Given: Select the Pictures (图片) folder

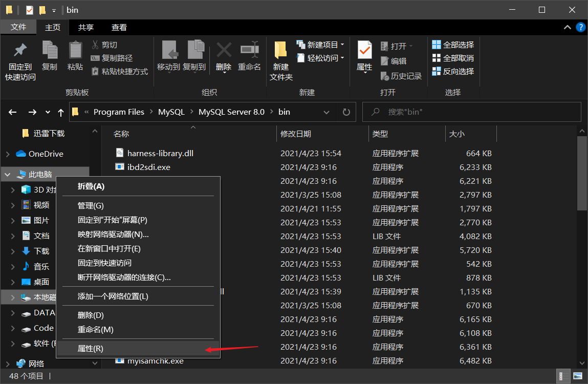Looking at the screenshot, I should (36, 220).
